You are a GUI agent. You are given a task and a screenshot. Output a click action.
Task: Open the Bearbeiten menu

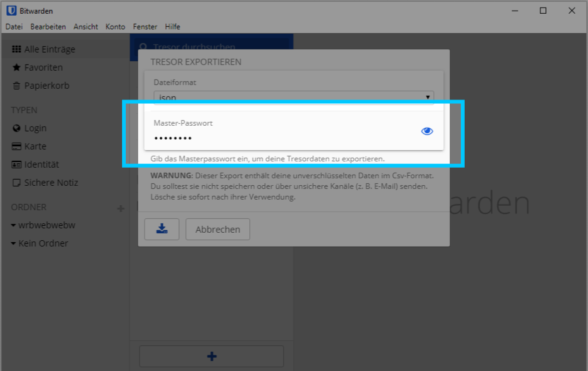tap(48, 27)
